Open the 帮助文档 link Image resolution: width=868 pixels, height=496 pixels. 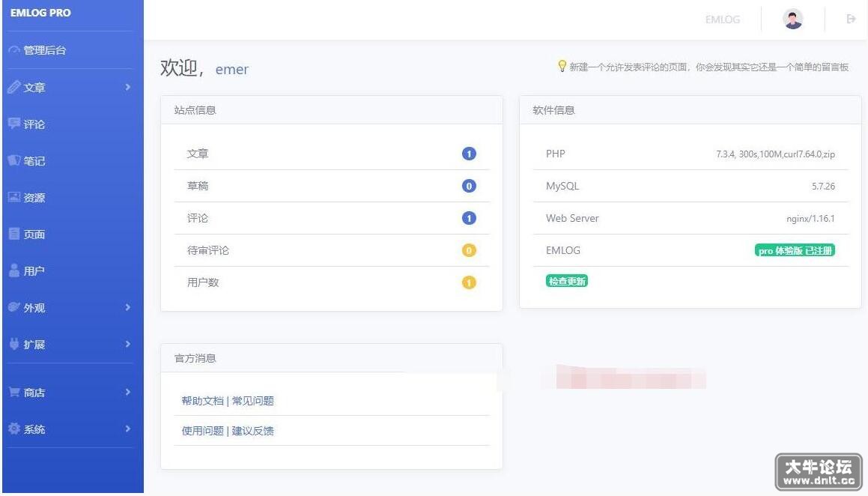click(203, 401)
